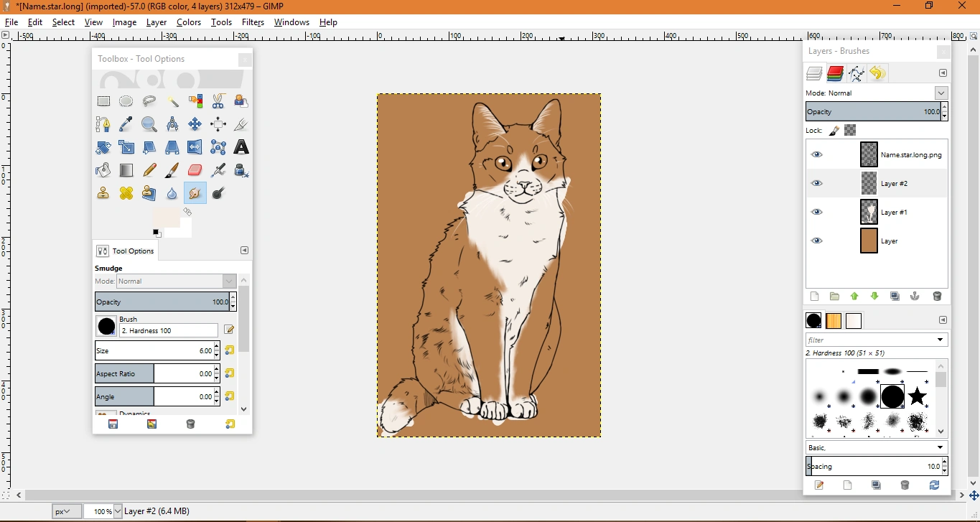Select the Fuzzy Select magic wand tool

pos(172,101)
